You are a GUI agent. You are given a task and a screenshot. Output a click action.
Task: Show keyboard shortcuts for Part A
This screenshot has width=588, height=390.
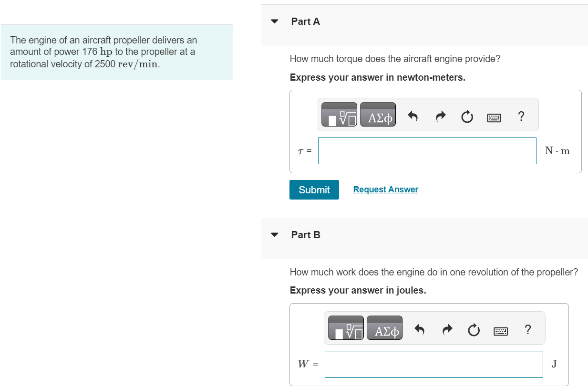pos(494,116)
